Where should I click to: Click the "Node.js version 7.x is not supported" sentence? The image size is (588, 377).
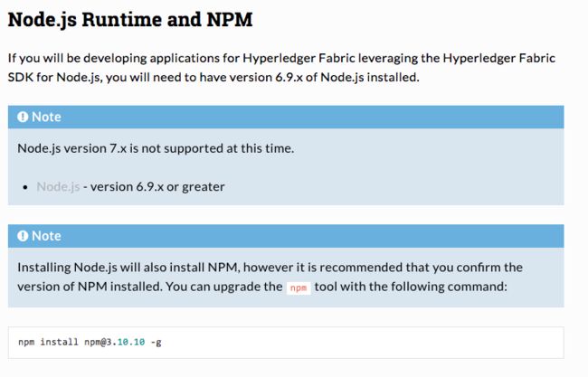pyautogui.click(x=156, y=148)
